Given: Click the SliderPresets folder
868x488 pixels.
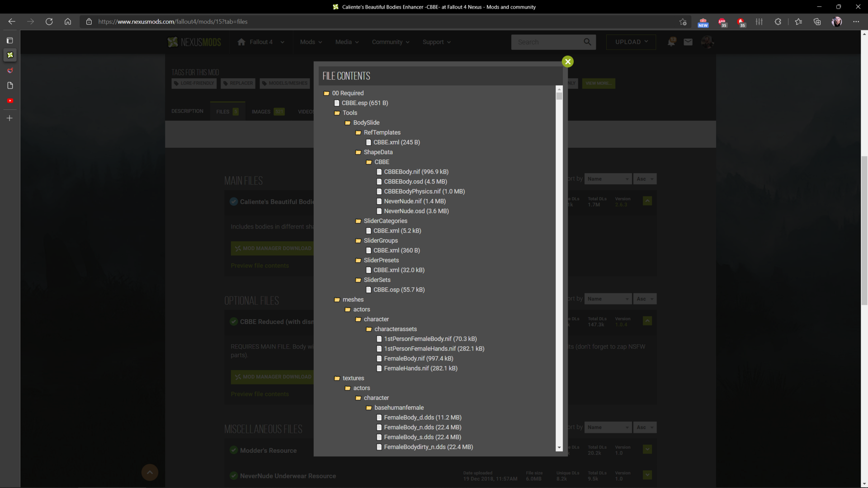Looking at the screenshot, I should pos(377,260).
